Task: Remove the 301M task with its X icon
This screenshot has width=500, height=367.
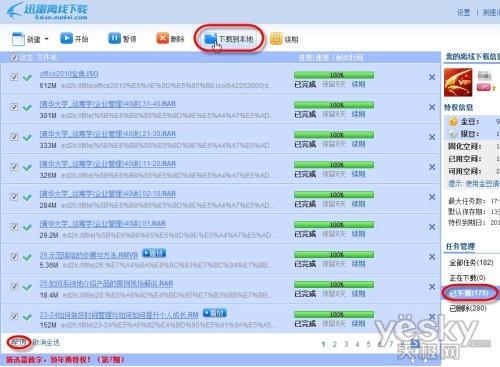Action: 432,107
